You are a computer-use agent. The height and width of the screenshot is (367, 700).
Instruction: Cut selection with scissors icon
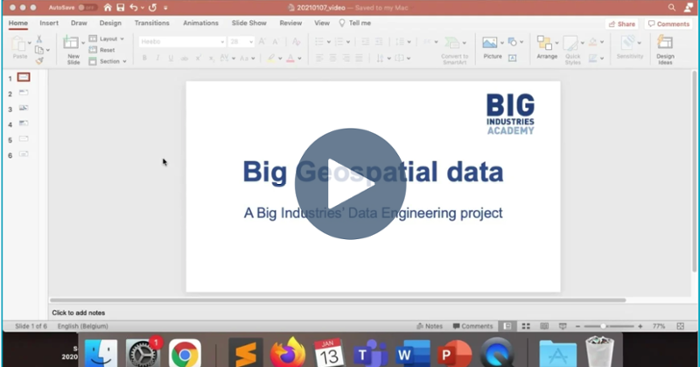(x=39, y=39)
